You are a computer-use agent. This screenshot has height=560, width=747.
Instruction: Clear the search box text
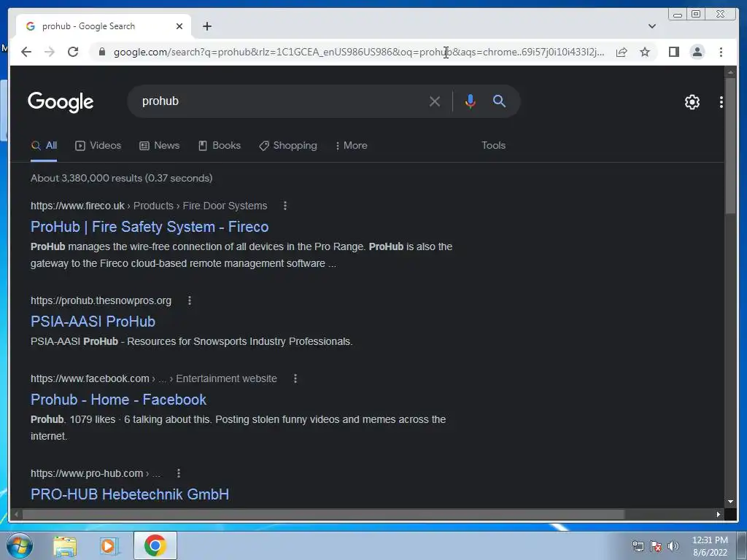coord(435,101)
